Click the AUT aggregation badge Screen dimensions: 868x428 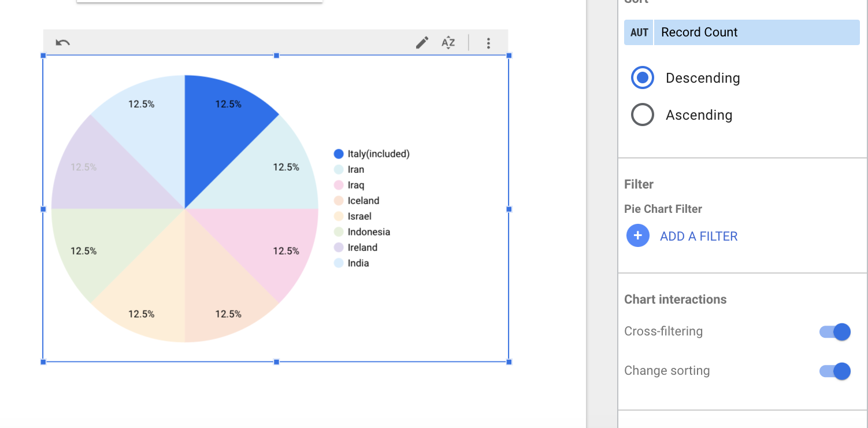[x=639, y=32]
